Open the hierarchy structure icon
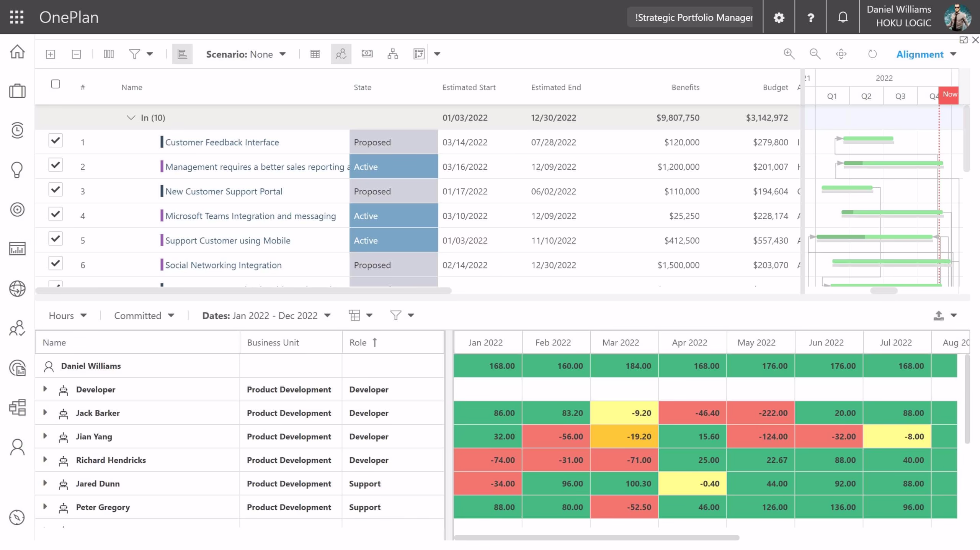Screen dimensions: 980x550 point(393,54)
